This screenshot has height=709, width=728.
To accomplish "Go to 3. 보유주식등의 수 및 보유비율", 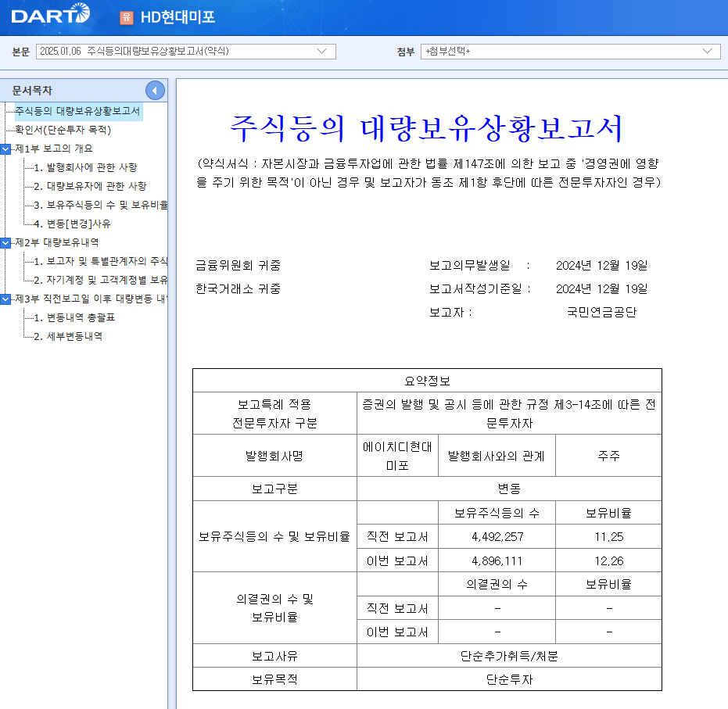I will coord(100,205).
